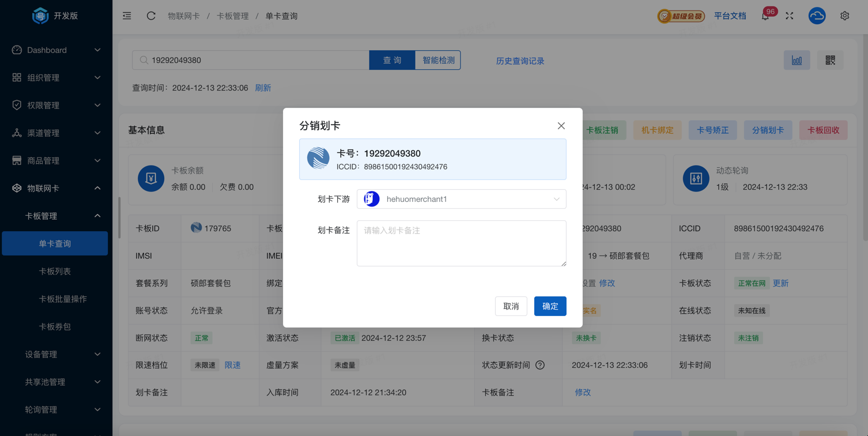Viewport: 868px width, 436px height.
Task: Expand the 组织管理 sidebar section
Action: 56,78
